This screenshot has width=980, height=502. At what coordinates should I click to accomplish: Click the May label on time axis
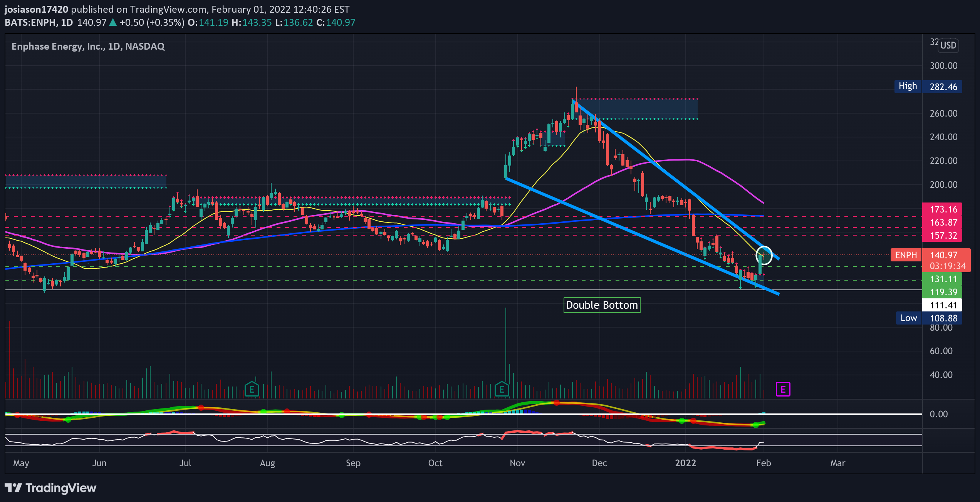(21, 463)
